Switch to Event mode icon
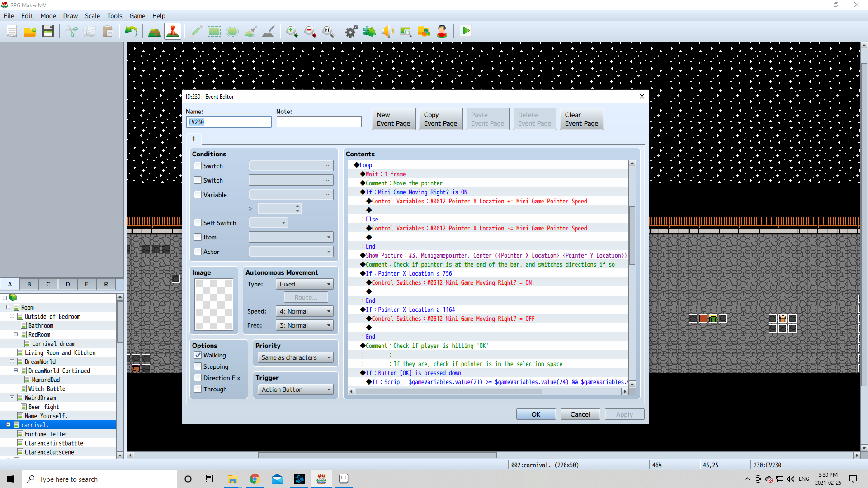 (173, 31)
